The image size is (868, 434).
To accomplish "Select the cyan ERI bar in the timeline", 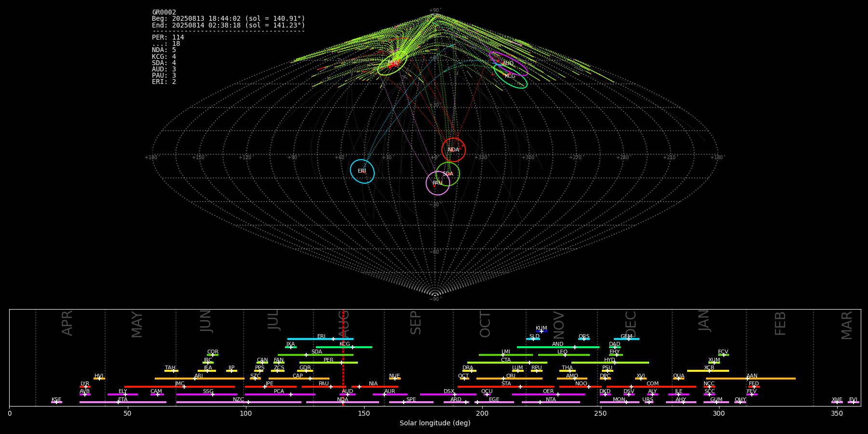I will 320,339.
